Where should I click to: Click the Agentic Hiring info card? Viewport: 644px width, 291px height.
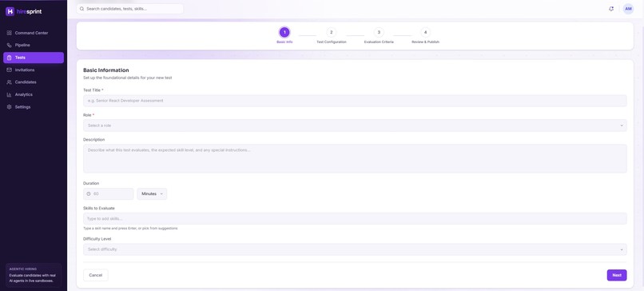[34, 274]
